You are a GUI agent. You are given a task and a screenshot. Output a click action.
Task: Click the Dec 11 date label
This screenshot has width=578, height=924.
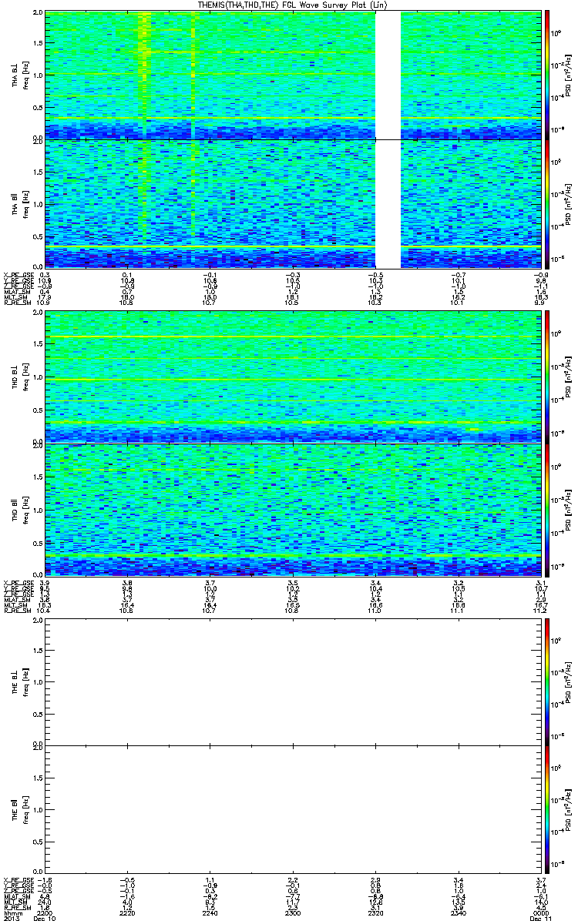(542, 919)
